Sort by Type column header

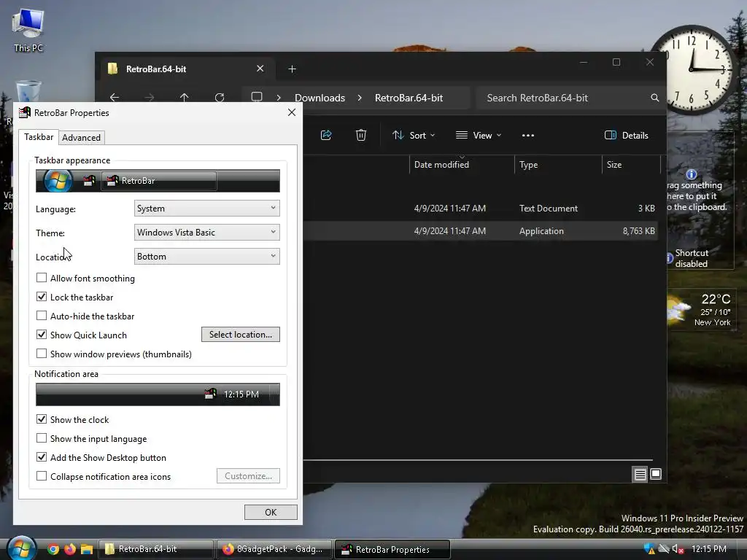pyautogui.click(x=558, y=165)
